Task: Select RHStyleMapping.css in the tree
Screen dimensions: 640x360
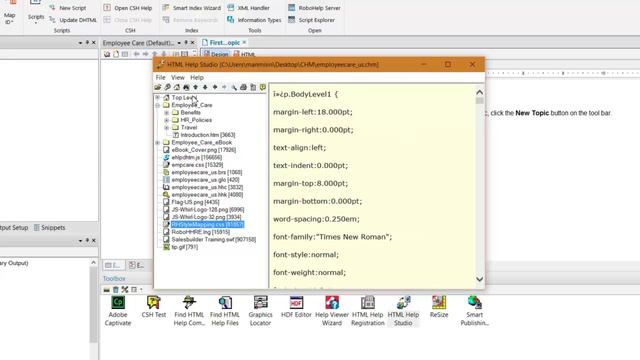Action: point(204,224)
